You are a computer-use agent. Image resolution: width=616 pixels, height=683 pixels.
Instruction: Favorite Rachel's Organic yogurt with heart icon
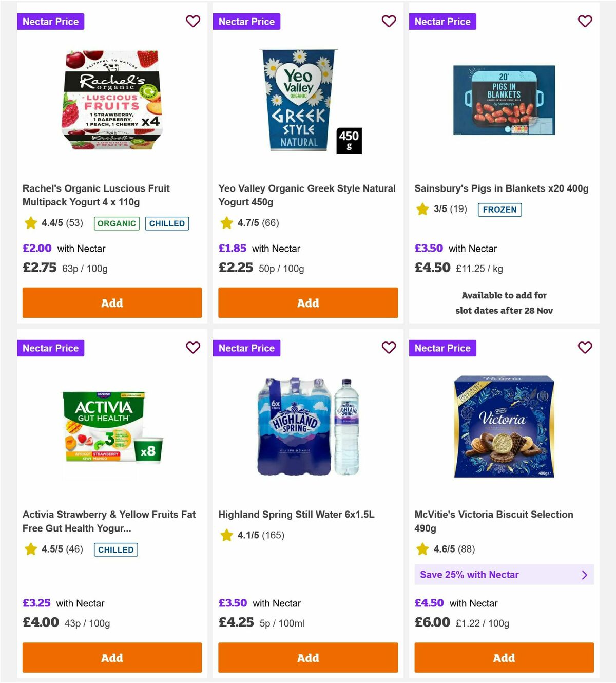(193, 21)
